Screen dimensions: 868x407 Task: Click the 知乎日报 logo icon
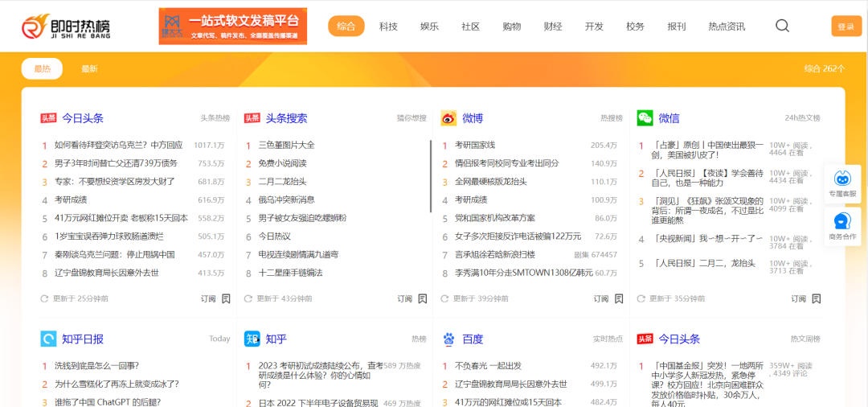click(48, 339)
